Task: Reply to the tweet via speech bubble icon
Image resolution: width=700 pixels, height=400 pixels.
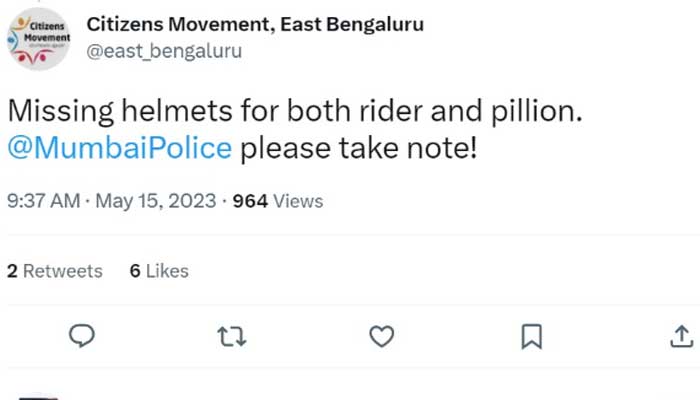Action: (82, 336)
